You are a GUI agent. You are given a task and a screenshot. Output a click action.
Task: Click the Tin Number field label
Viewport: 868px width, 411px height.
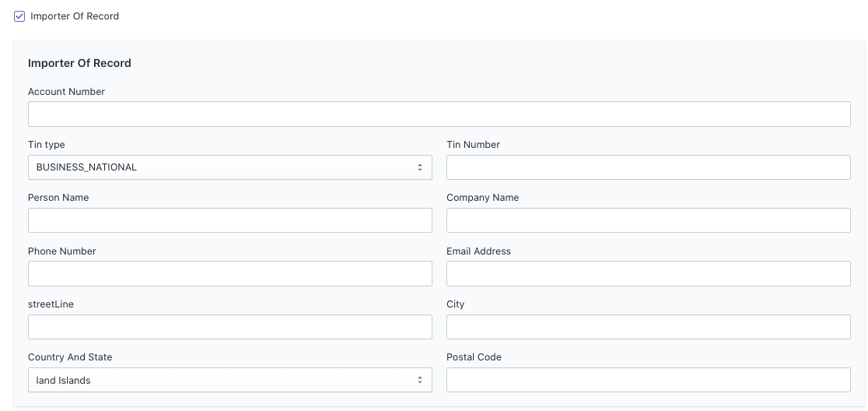[x=474, y=145]
